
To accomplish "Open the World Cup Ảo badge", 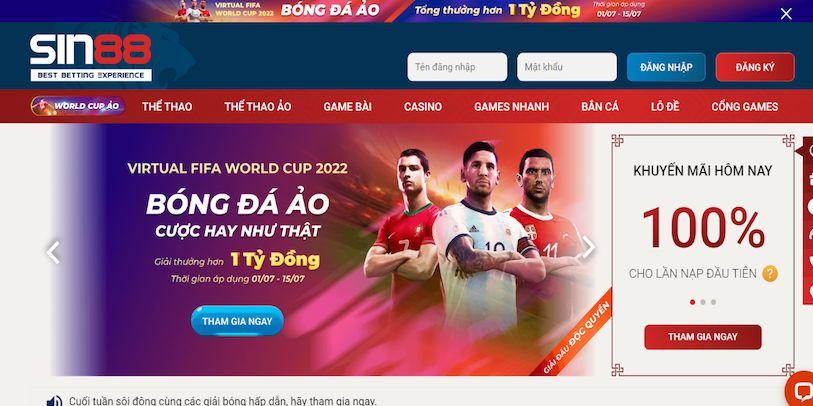I will (78, 106).
